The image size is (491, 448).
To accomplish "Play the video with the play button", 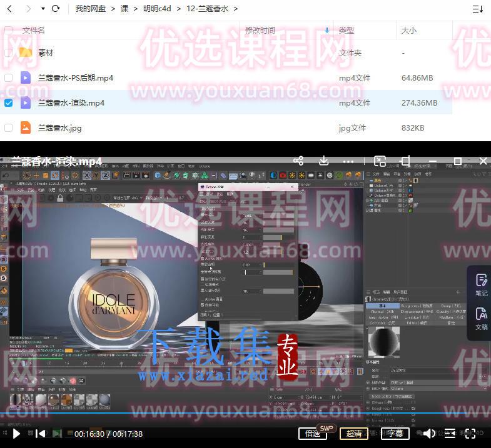I will 16,434.
